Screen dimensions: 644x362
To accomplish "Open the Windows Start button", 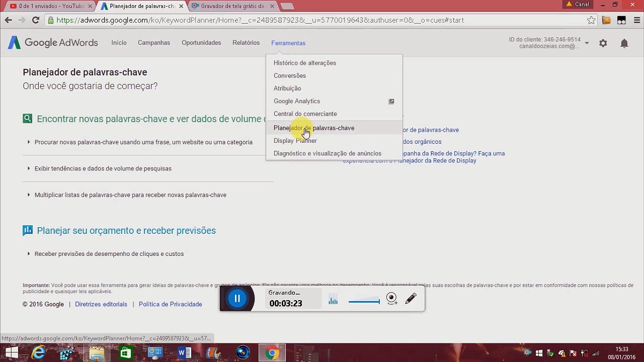I will [x=11, y=353].
